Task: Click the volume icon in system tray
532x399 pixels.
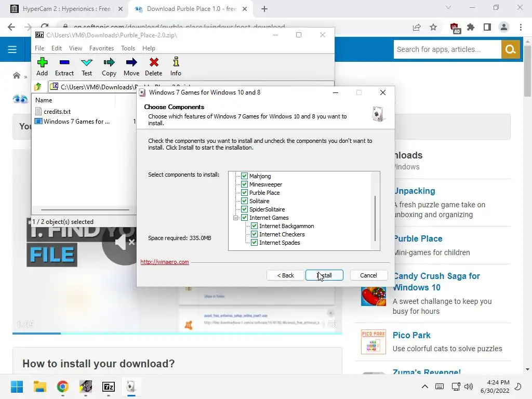Action: point(469,387)
